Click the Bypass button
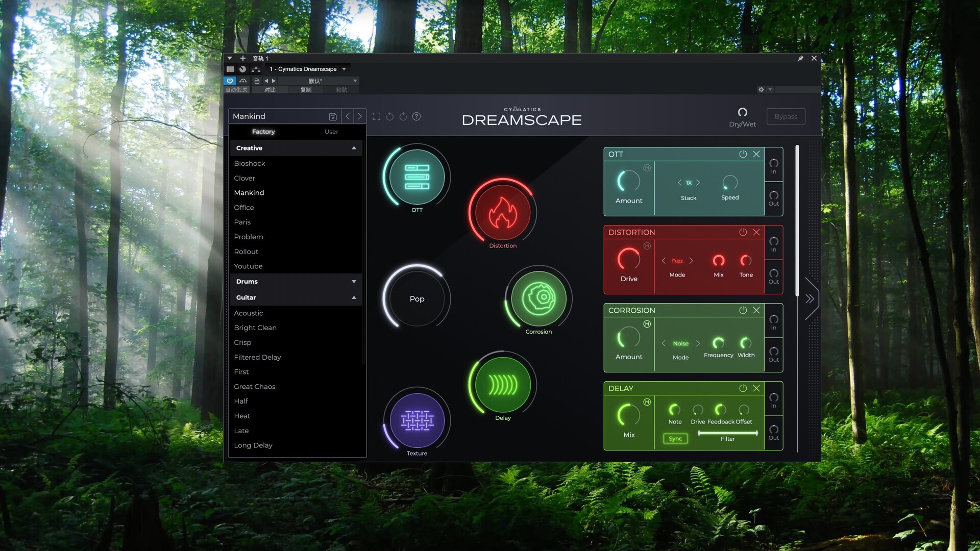980x551 pixels. coord(786,116)
